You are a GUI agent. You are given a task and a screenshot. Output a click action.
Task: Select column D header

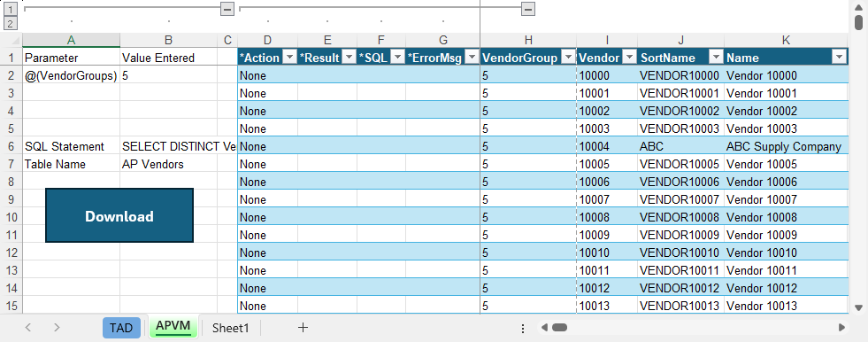point(267,40)
